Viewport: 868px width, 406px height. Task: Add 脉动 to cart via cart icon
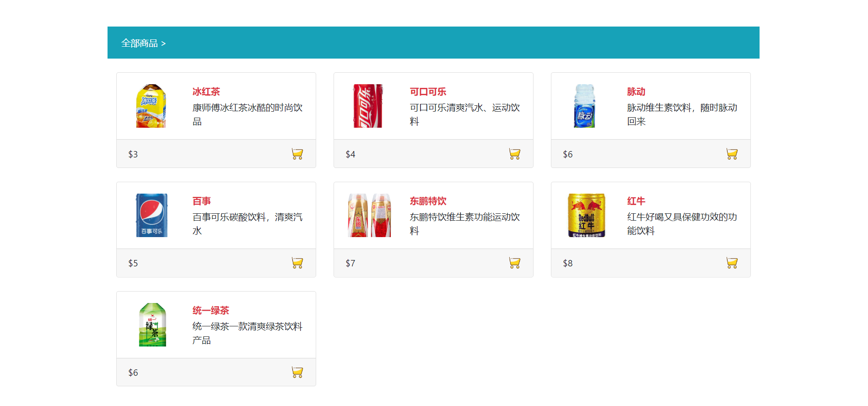732,154
